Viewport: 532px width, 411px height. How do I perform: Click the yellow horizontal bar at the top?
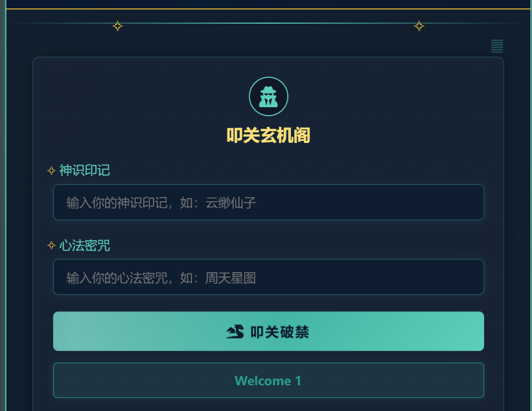pos(266,8)
